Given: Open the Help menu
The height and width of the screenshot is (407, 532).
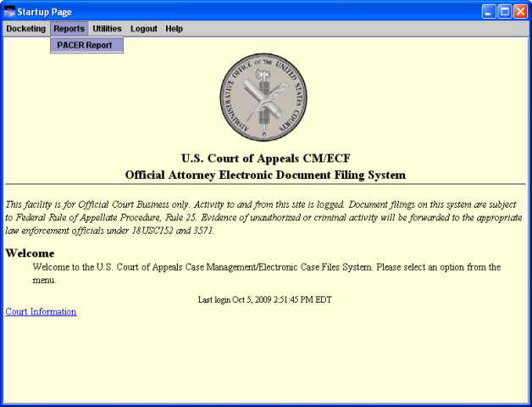Looking at the screenshot, I should pyautogui.click(x=174, y=29).
